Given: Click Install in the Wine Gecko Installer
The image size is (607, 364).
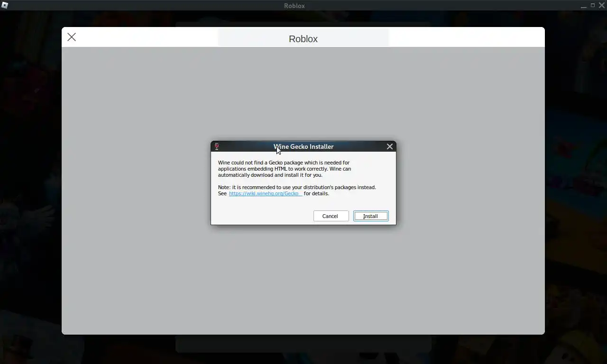Looking at the screenshot, I should coord(371,216).
